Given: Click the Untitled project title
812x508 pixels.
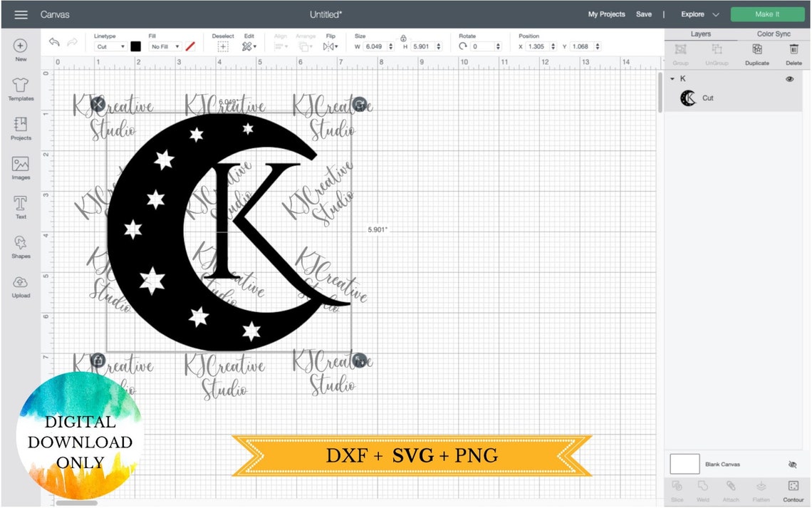Looking at the screenshot, I should coord(326,14).
